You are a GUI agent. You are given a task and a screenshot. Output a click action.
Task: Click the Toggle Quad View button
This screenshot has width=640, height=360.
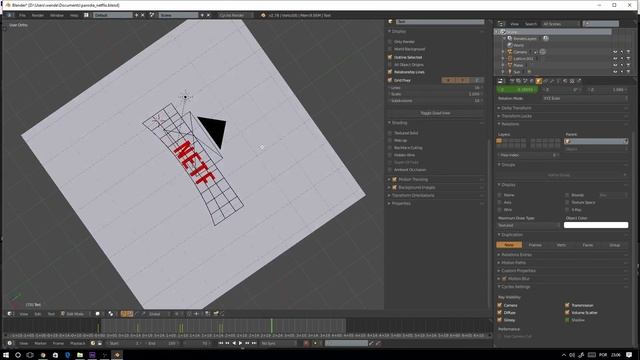coord(435,113)
